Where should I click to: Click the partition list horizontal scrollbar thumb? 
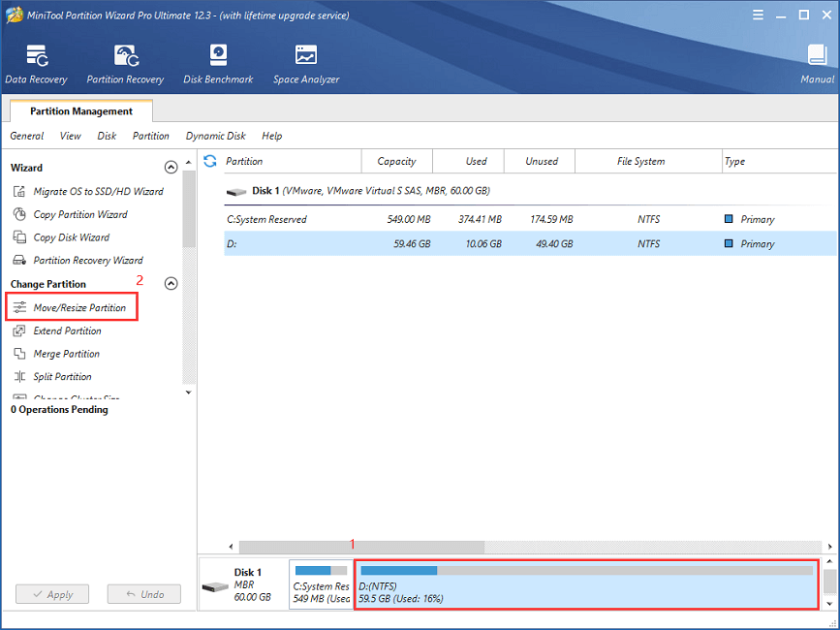coord(361,547)
